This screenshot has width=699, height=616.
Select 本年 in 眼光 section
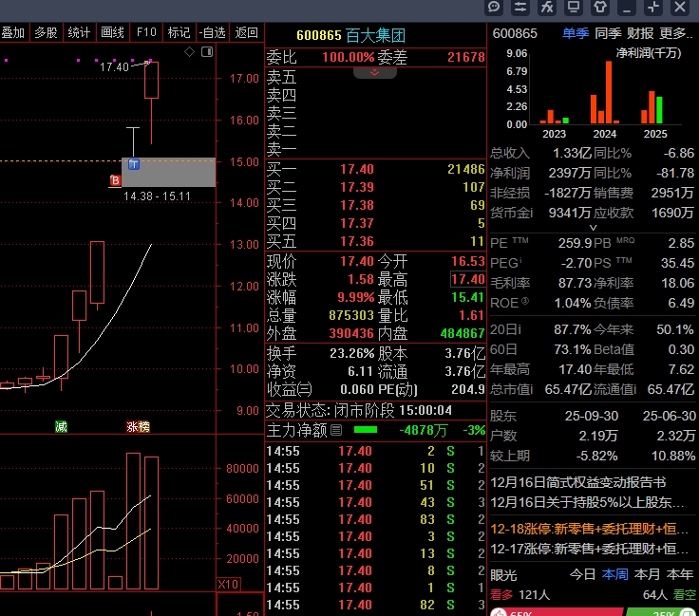680,574
